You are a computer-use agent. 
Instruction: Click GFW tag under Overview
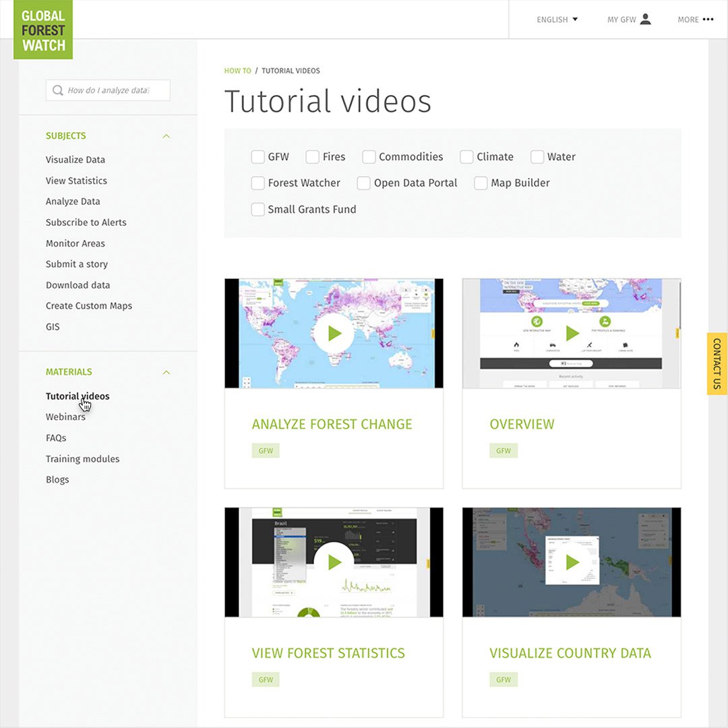pyautogui.click(x=504, y=451)
